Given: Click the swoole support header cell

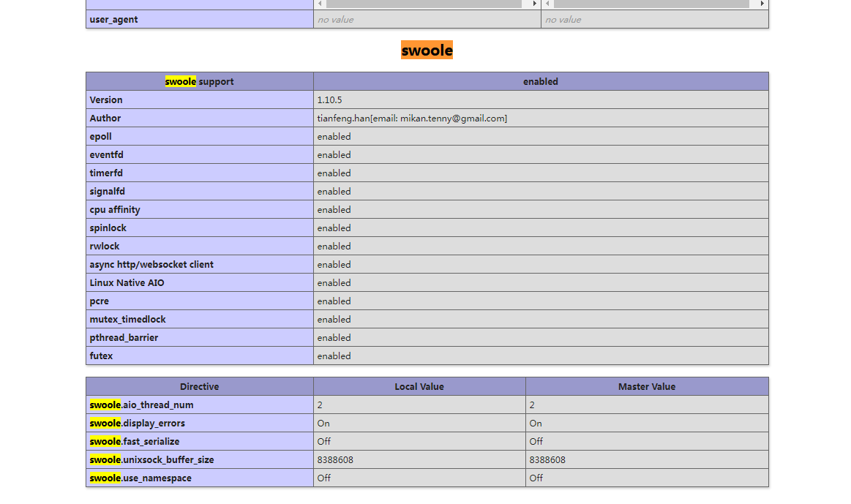Looking at the screenshot, I should (199, 81).
